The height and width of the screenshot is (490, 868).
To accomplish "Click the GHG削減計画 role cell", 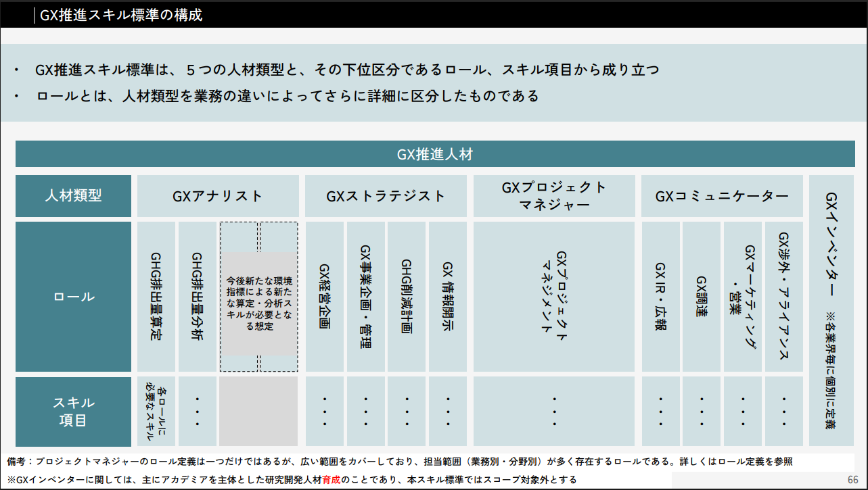I will click(407, 297).
